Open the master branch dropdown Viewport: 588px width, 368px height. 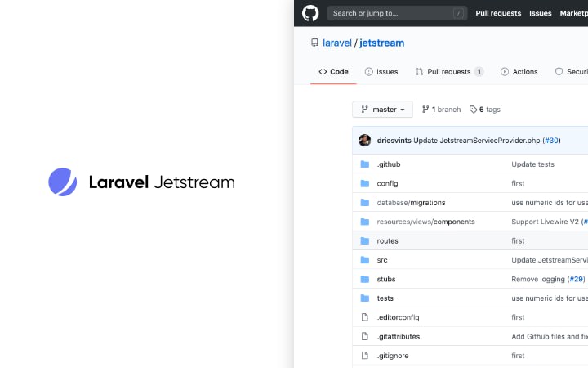point(382,110)
